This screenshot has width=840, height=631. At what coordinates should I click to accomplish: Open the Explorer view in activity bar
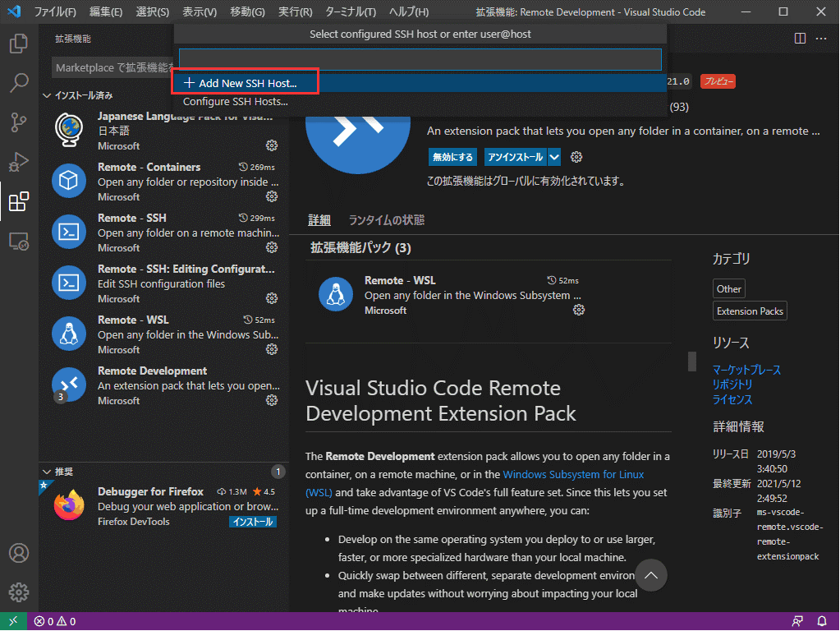pyautogui.click(x=19, y=44)
